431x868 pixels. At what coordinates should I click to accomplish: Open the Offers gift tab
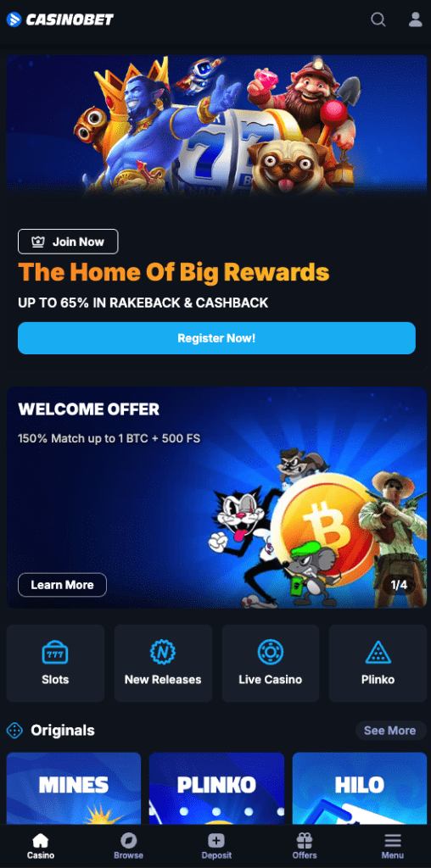[304, 847]
